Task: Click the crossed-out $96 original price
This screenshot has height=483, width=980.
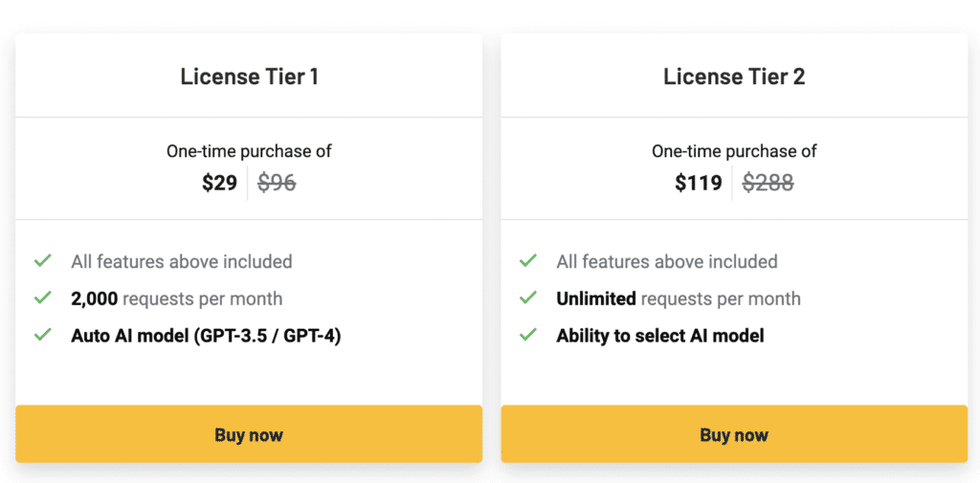Action: (x=277, y=183)
